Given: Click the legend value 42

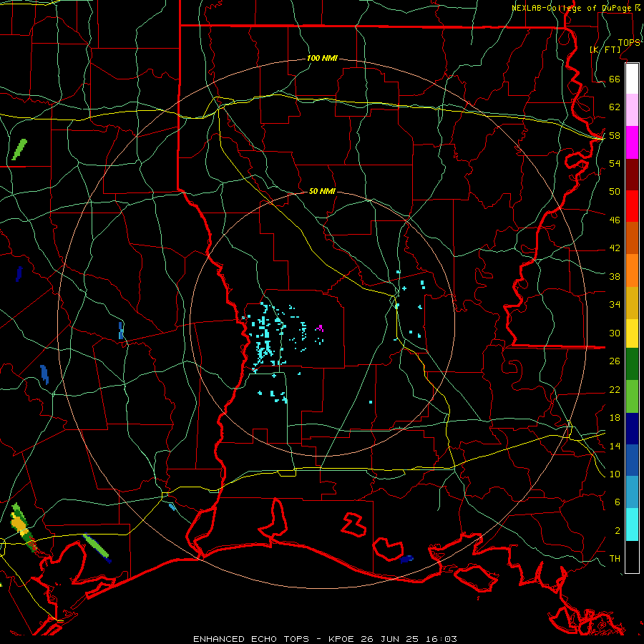Looking at the screenshot, I should pyautogui.click(x=615, y=248).
